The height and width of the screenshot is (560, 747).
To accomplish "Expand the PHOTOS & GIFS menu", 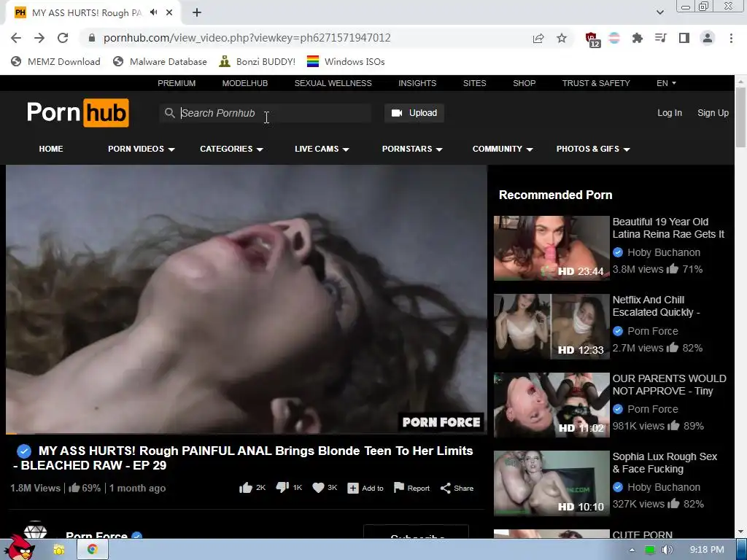I will pyautogui.click(x=593, y=149).
